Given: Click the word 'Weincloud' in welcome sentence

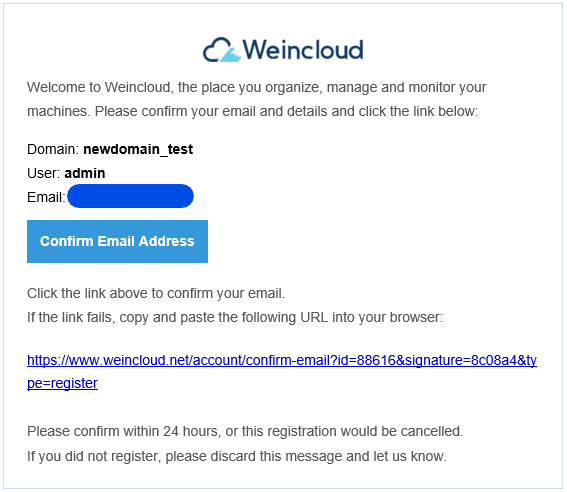Looking at the screenshot, I should pos(137,87).
